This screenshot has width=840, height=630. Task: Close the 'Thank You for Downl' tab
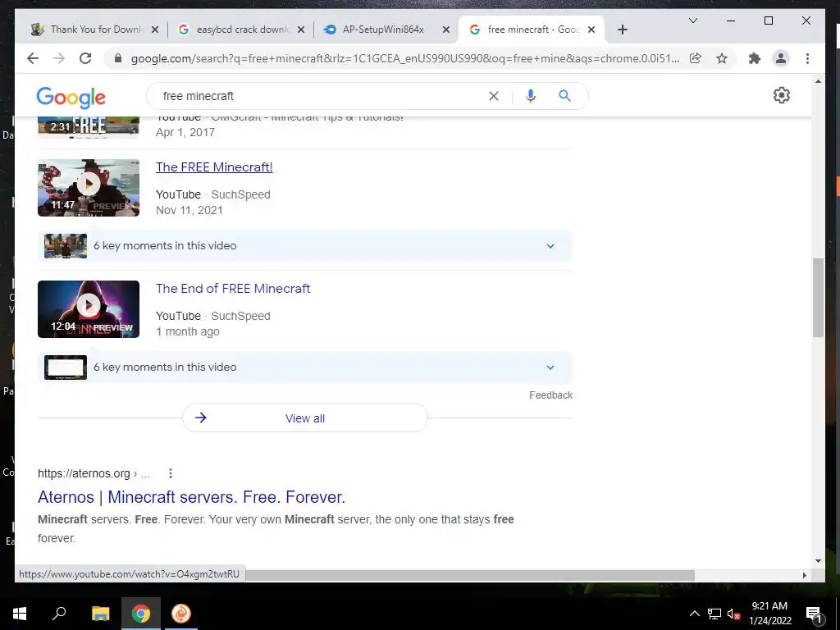click(x=155, y=30)
